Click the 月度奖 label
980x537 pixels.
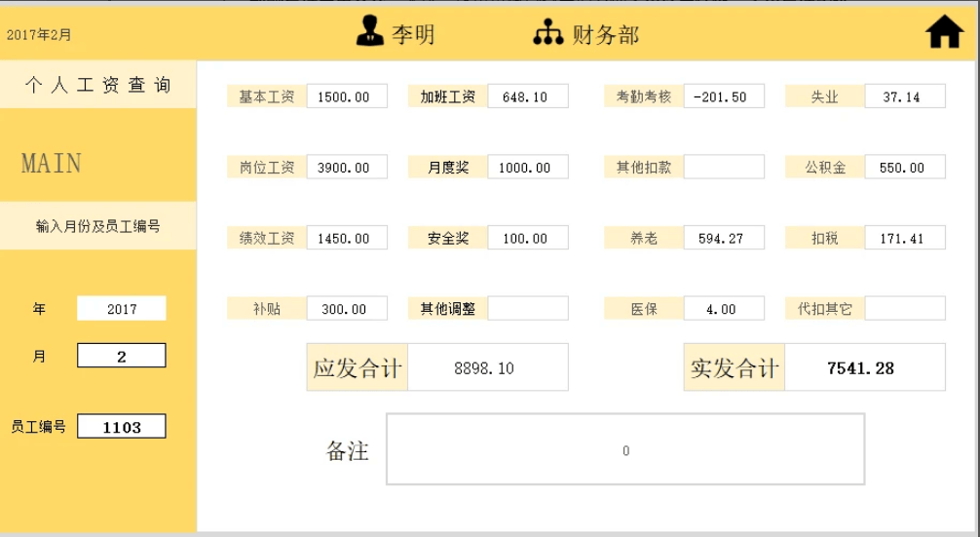pyautogui.click(x=448, y=167)
